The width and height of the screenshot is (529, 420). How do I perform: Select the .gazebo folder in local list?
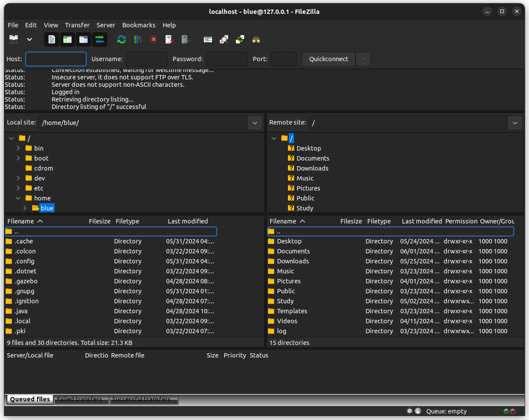111,281
